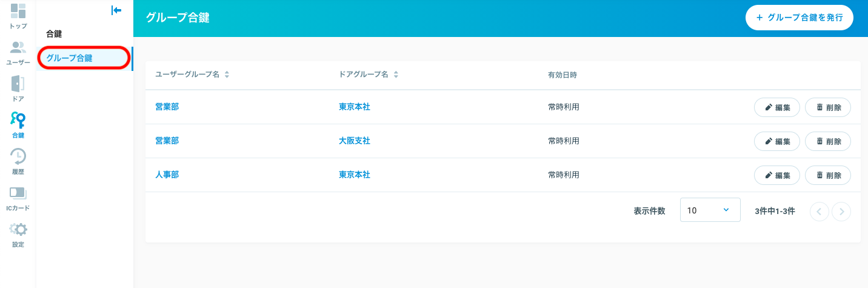The width and height of the screenshot is (868, 288).
Task: Open the ICカード icon
Action: [18, 198]
